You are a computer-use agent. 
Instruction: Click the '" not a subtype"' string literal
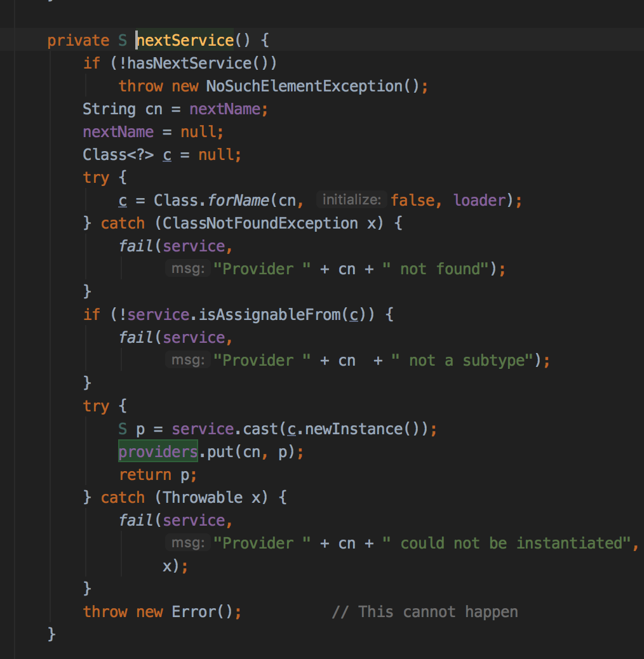click(462, 361)
